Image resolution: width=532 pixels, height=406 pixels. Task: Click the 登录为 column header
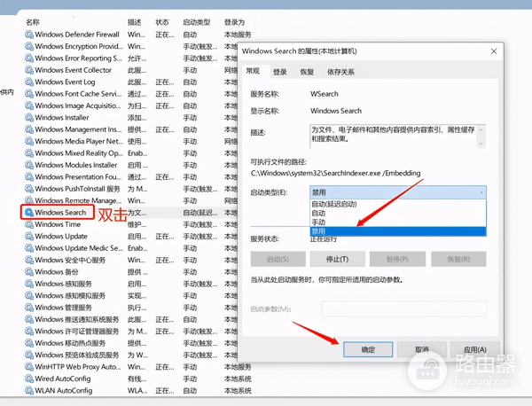[234, 22]
